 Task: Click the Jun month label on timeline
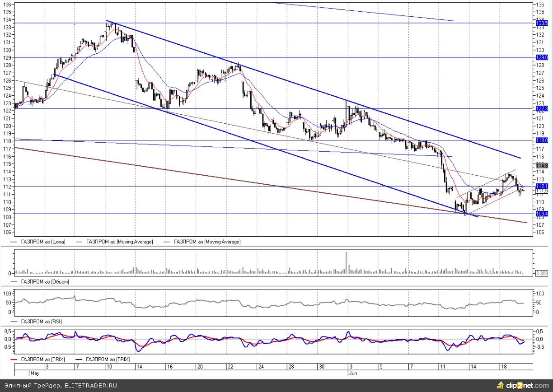pyautogui.click(x=353, y=373)
